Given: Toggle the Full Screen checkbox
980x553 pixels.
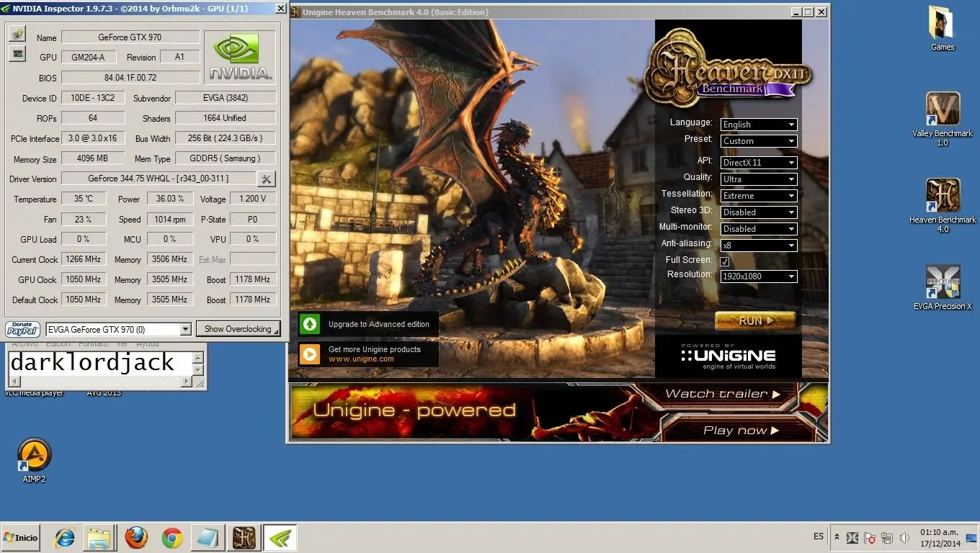Looking at the screenshot, I should click(x=725, y=261).
